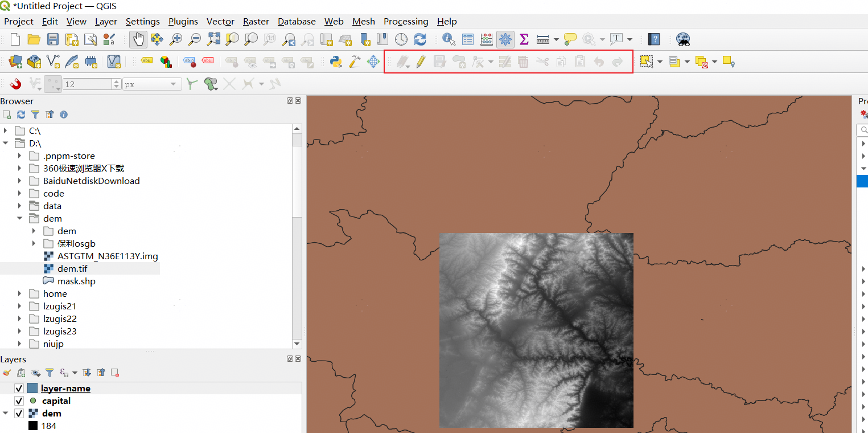Open the Select Features tool dropdown arrow
Screen dimensions: 868x433
(660, 62)
